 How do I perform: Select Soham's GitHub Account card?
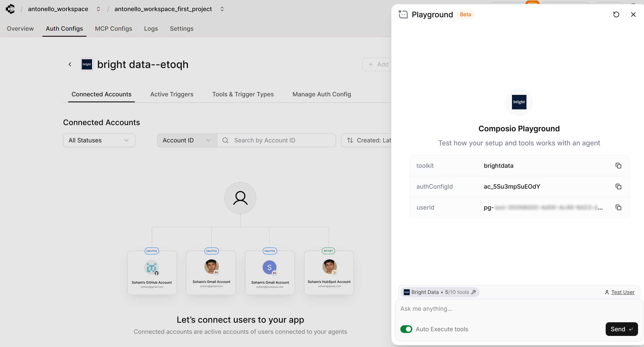(152, 273)
